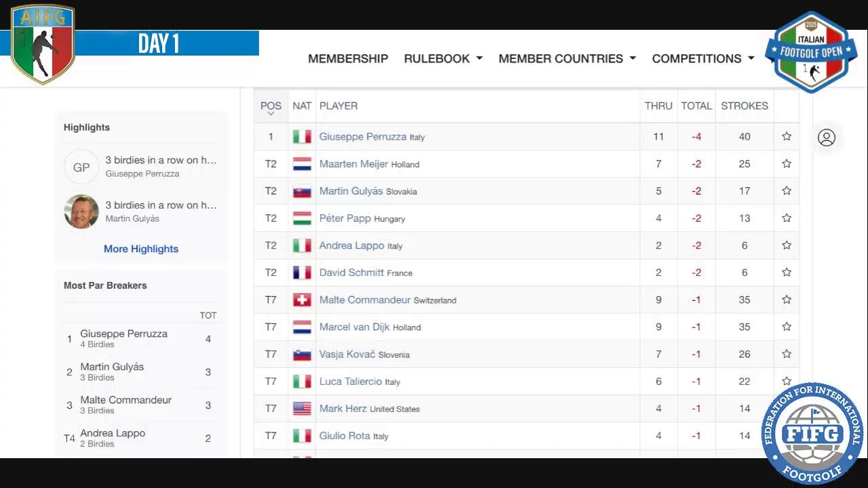The width and height of the screenshot is (868, 488).
Task: Click the Hungary flag by Péter Papp
Action: [x=302, y=218]
